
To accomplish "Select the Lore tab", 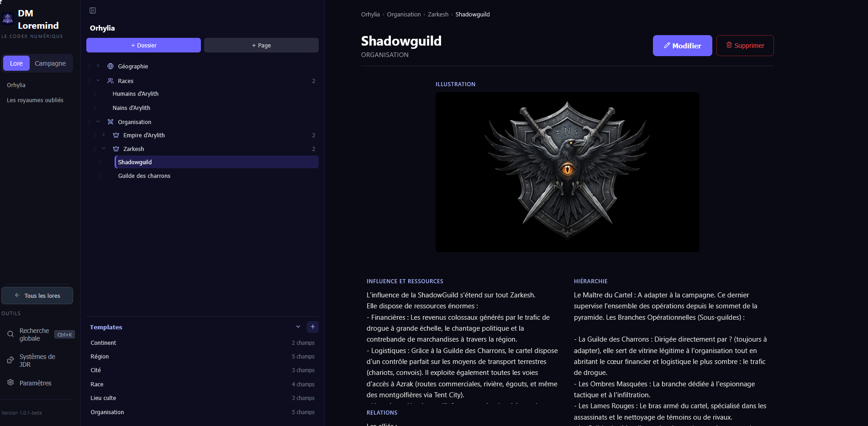I will pos(16,63).
